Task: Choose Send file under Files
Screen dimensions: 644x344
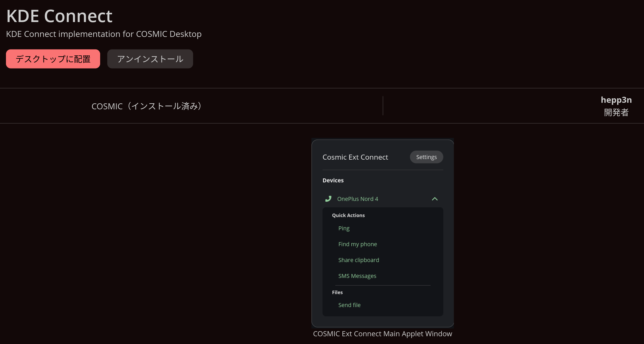Action: [349, 305]
